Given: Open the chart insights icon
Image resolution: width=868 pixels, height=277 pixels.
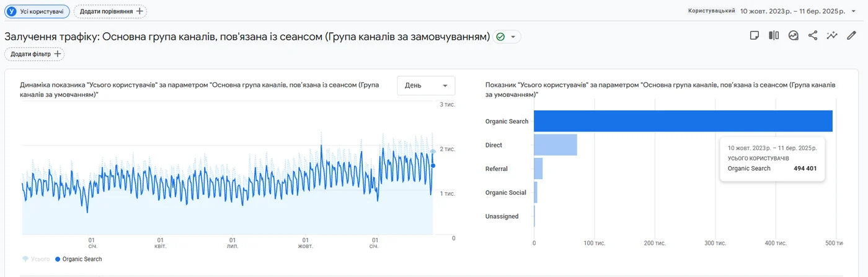Looking at the screenshot, I should click(793, 35).
